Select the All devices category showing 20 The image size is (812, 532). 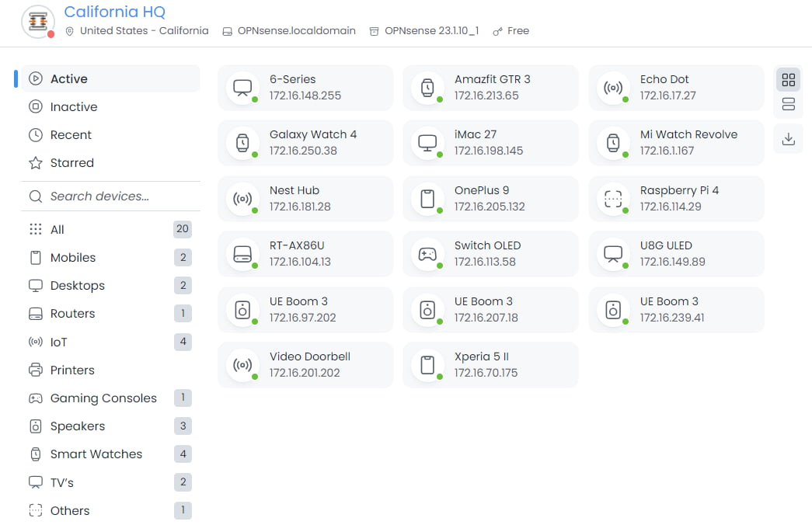coord(58,229)
